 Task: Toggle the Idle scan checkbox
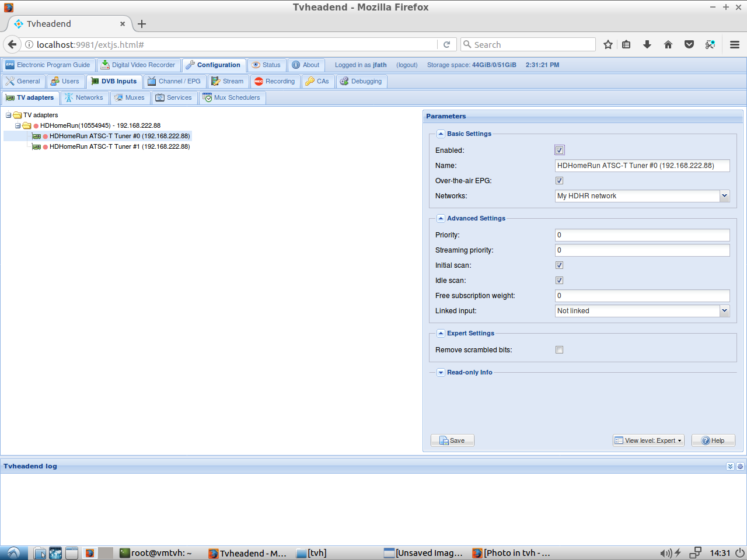[x=559, y=280]
